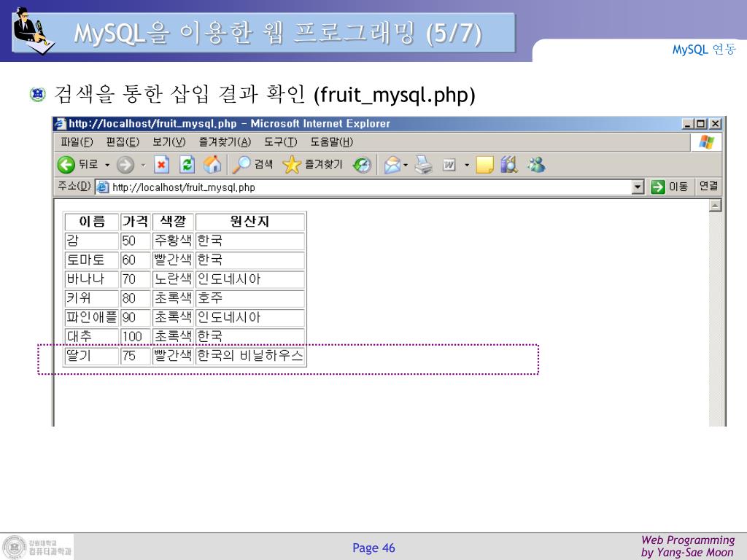Click the 색깔 column header
Screen dimensions: 747x560
(x=173, y=222)
